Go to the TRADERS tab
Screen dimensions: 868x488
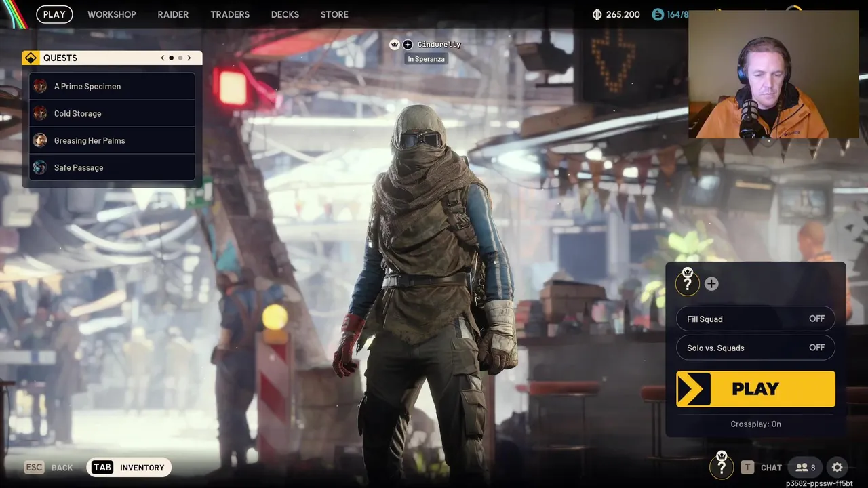click(x=230, y=14)
